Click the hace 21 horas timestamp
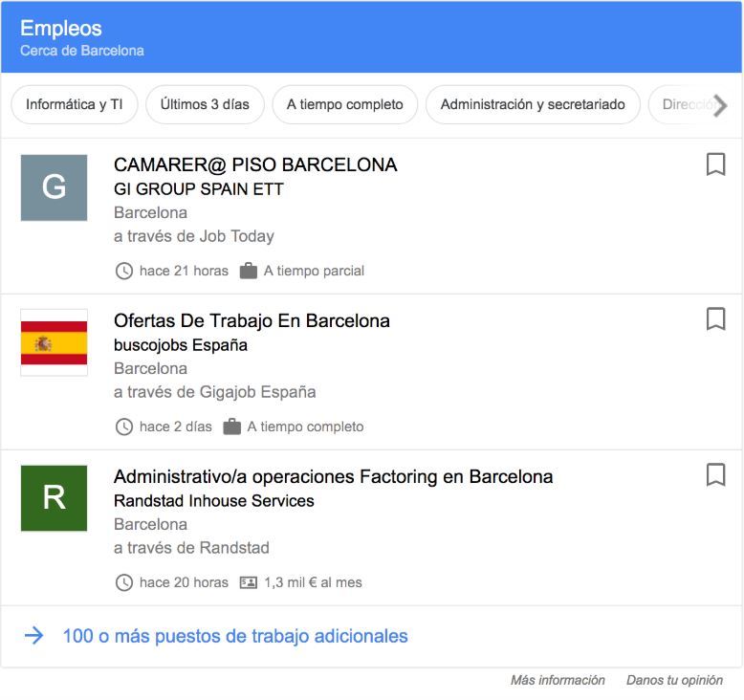The width and height of the screenshot is (744, 700). coord(185,271)
